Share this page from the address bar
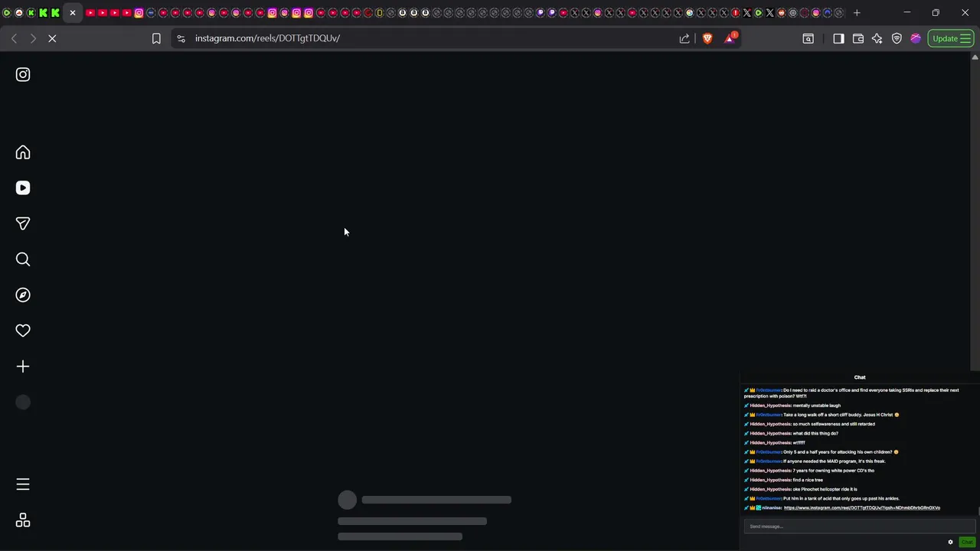 click(684, 38)
